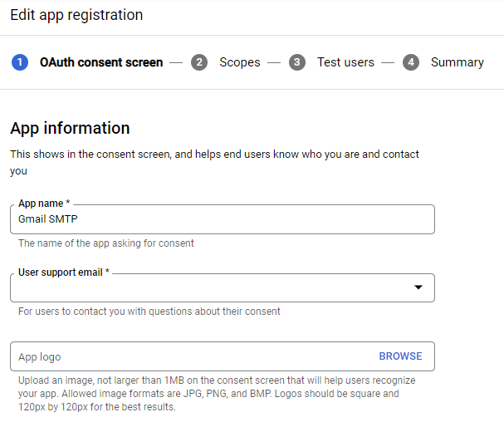Click the BROWSE button for app logo

coord(400,356)
